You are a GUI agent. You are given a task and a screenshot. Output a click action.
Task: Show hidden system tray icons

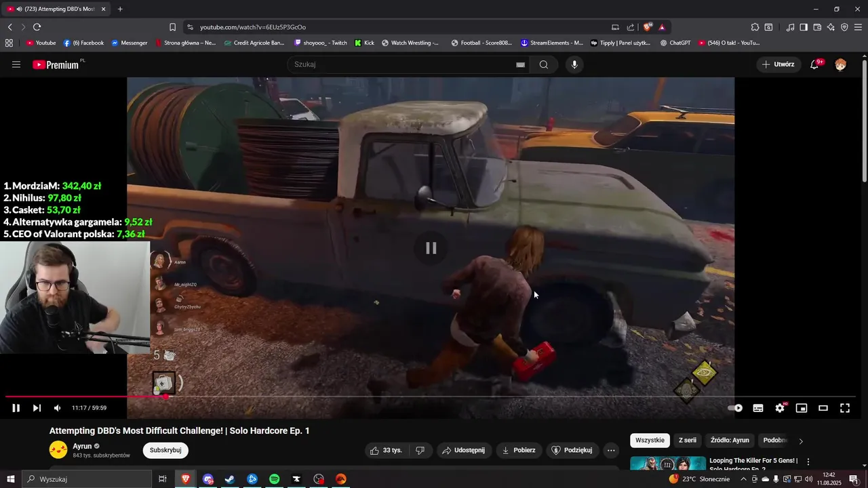(743, 479)
